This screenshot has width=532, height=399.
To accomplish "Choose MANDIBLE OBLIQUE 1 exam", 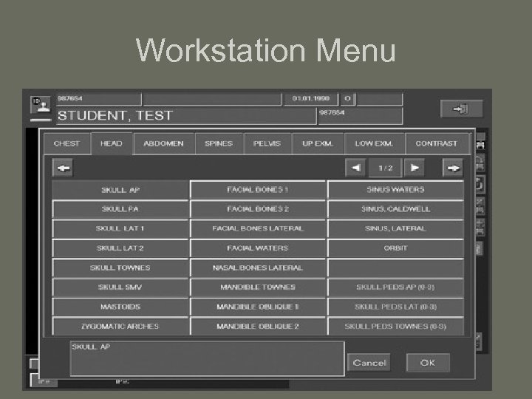I will coord(258,307).
